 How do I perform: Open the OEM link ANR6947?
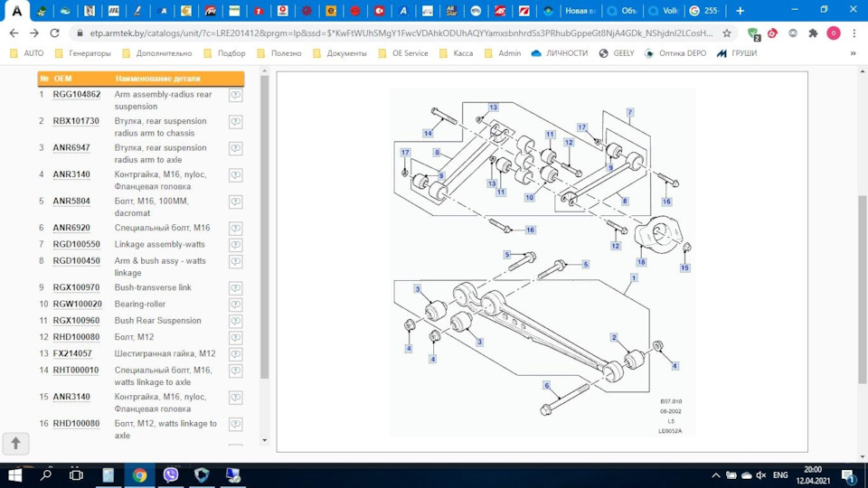(71, 147)
